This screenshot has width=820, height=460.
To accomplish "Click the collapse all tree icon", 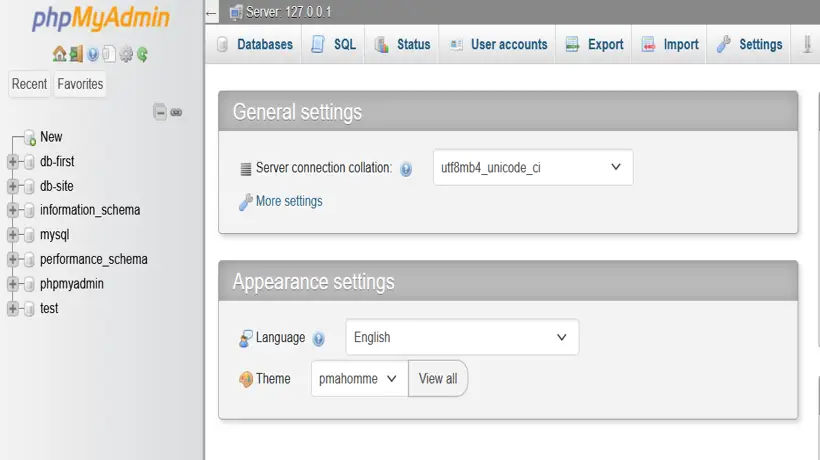I will (159, 112).
